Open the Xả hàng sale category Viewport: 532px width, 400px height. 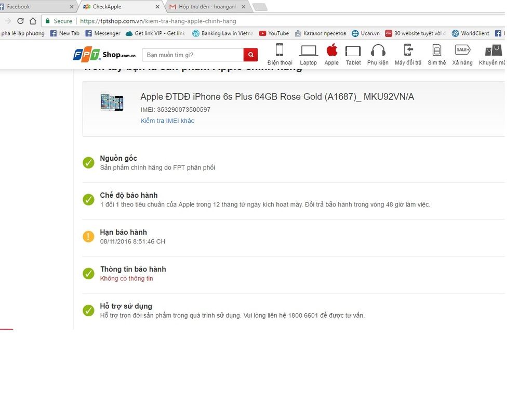[462, 54]
